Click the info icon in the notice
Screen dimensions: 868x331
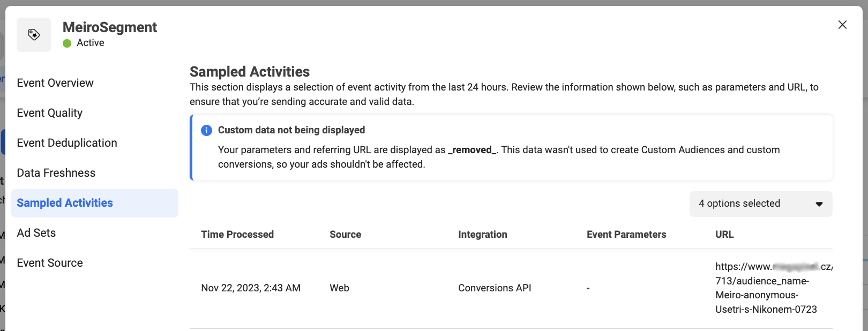[206, 130]
